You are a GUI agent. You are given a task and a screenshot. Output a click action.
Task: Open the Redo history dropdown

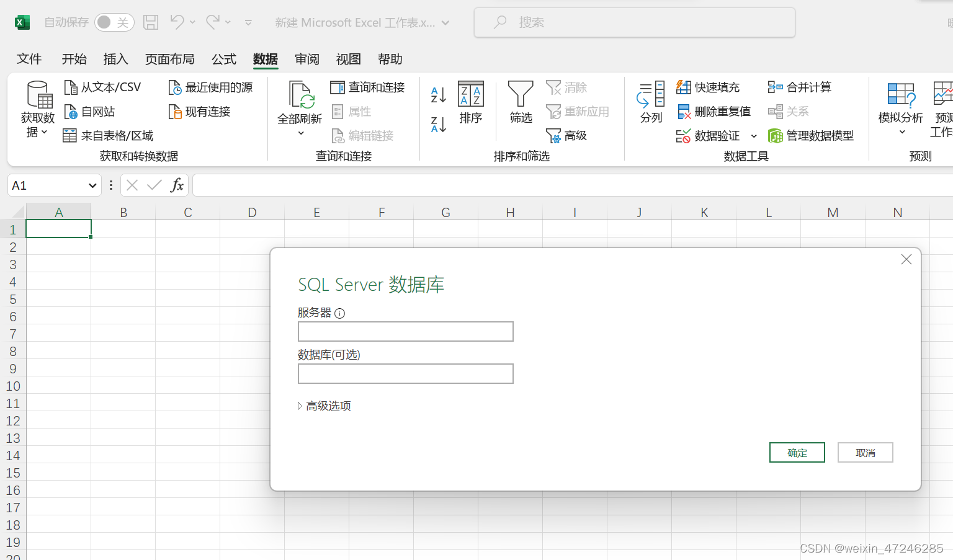(228, 22)
